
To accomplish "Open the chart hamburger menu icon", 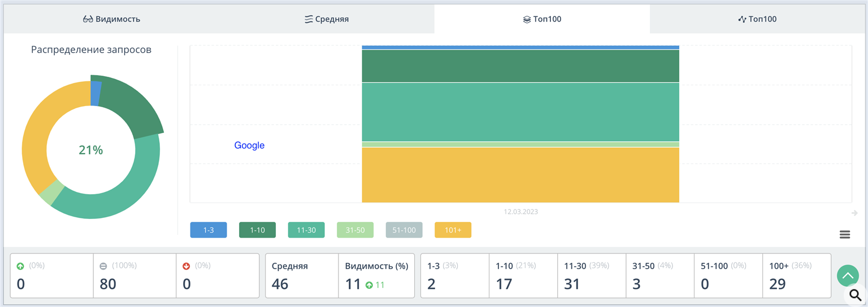I will (845, 235).
